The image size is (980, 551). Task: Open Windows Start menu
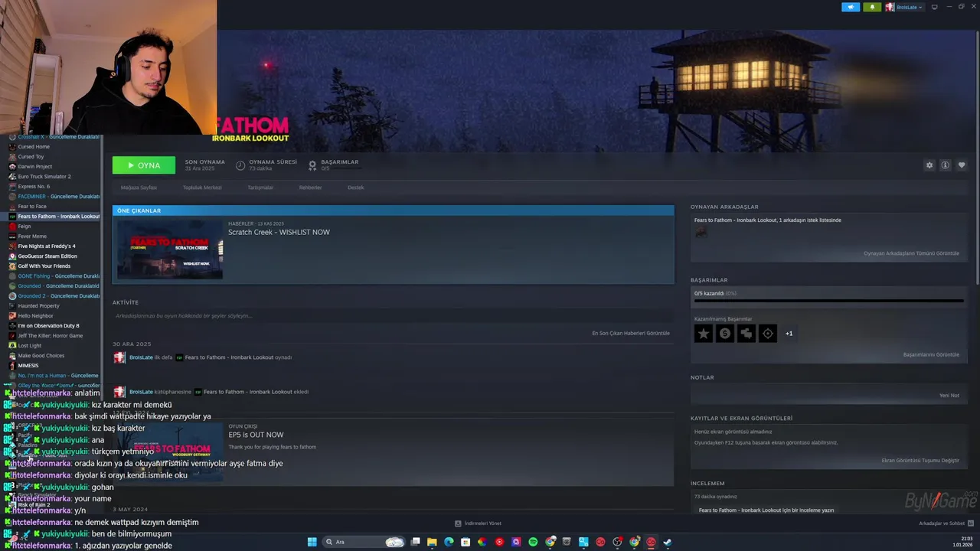[x=312, y=542]
